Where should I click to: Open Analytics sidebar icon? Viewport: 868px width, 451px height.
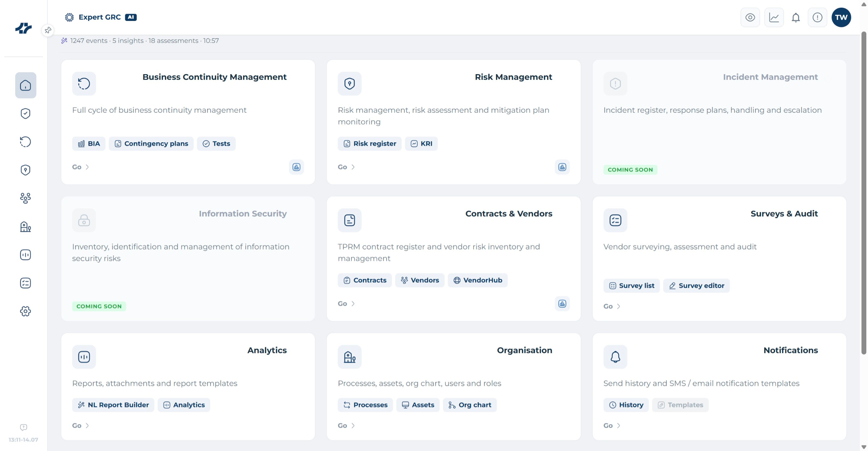tap(26, 255)
